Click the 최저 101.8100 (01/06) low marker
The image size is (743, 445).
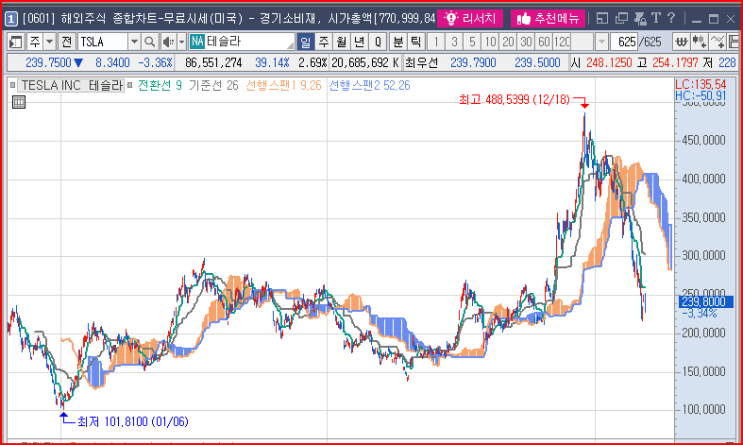tap(132, 421)
